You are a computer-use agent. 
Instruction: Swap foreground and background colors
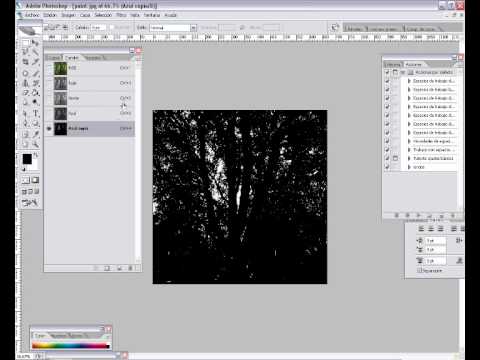pyautogui.click(x=35, y=155)
